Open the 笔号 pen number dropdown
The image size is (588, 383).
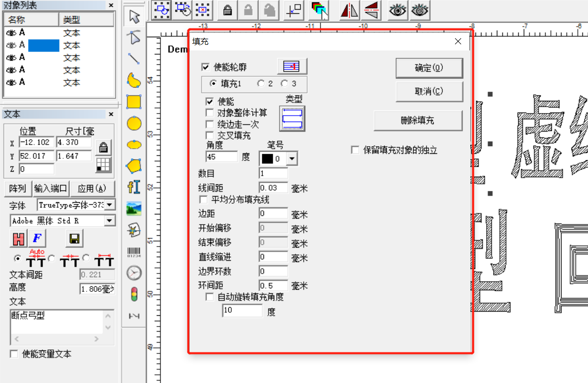(x=292, y=158)
